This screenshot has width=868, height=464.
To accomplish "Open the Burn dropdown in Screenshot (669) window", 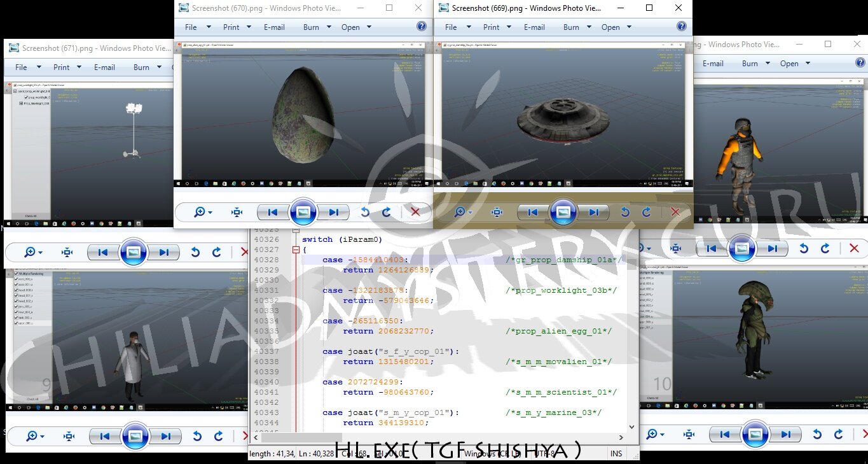I will coord(577,27).
